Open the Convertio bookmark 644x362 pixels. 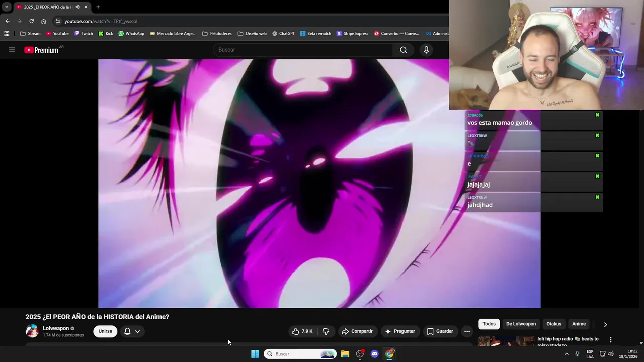[396, 34]
